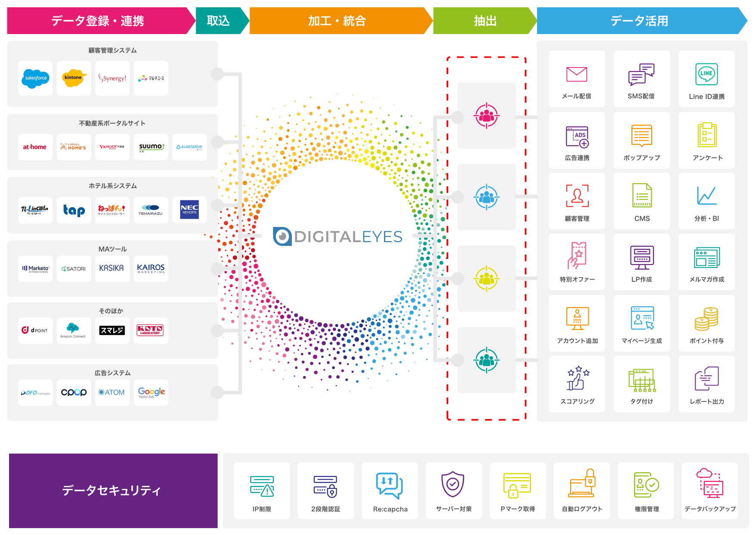Select the 自動ログアウト icon

point(582,484)
